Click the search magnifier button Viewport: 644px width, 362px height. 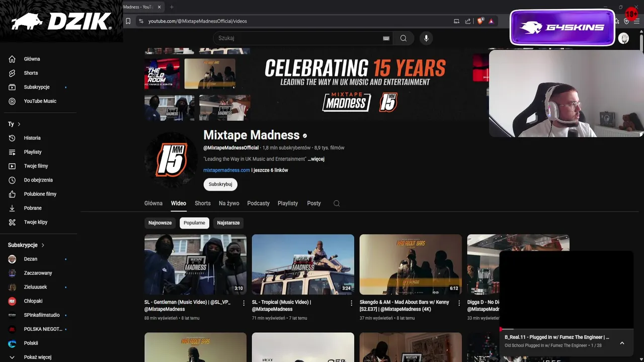[404, 38]
